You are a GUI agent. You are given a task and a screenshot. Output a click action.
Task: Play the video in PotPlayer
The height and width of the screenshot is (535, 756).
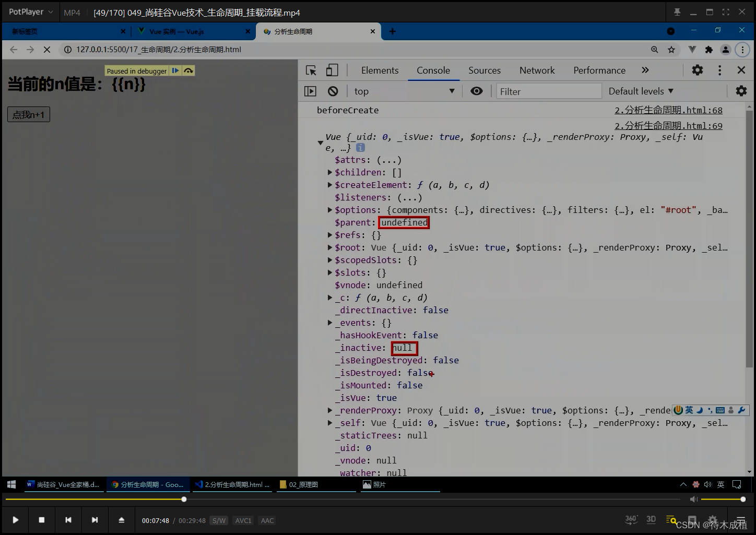point(15,520)
